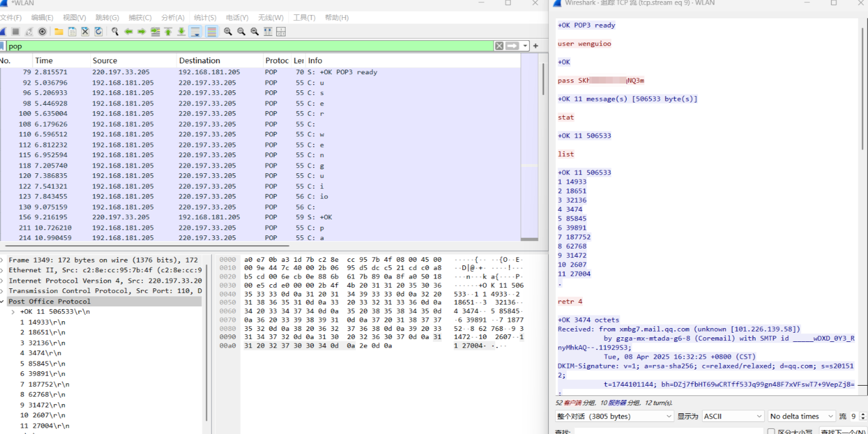The height and width of the screenshot is (434, 868).
Task: Click the find packet magnifier icon
Action: pyautogui.click(x=115, y=32)
